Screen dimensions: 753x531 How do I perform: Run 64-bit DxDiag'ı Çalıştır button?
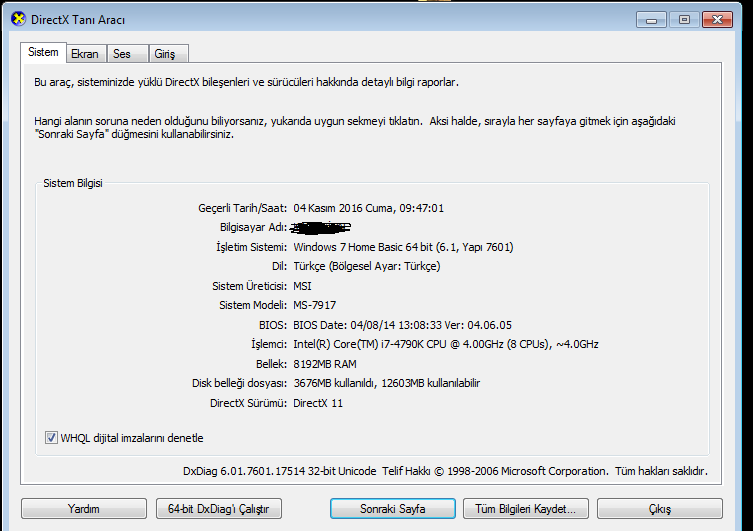(219, 509)
